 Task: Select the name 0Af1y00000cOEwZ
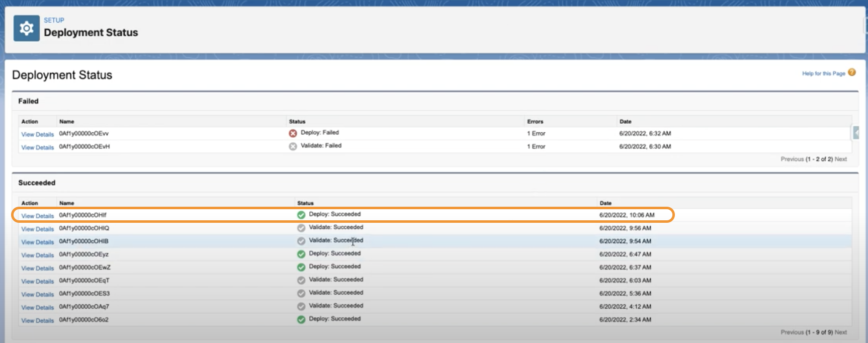85,267
